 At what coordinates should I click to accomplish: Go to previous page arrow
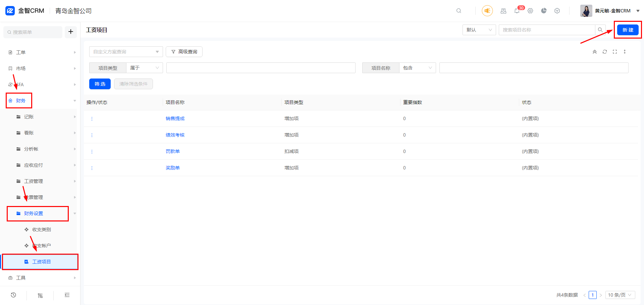click(584, 295)
